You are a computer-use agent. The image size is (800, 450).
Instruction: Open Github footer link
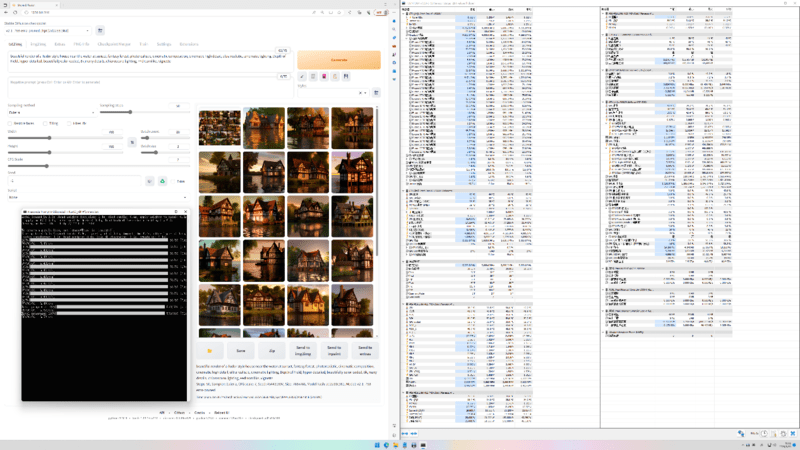point(180,413)
